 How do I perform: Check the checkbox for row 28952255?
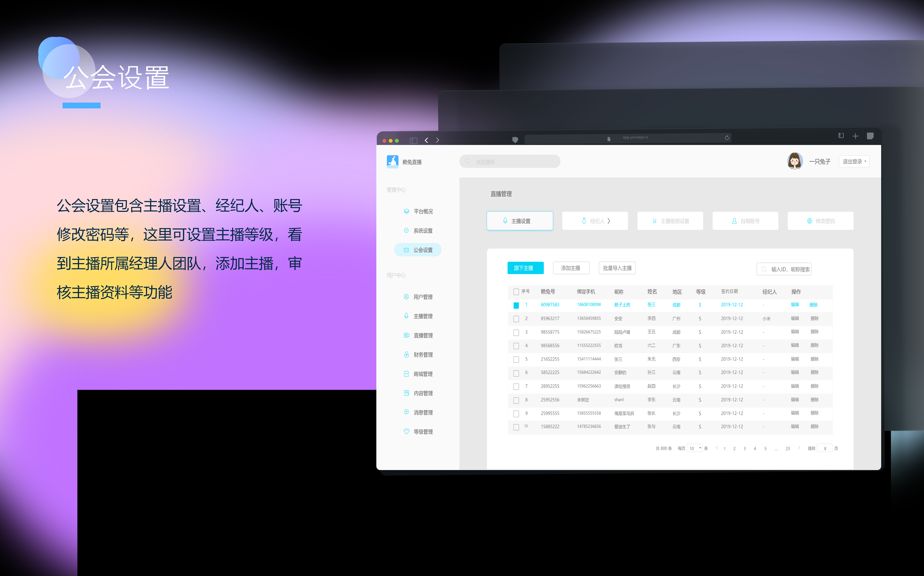(516, 387)
